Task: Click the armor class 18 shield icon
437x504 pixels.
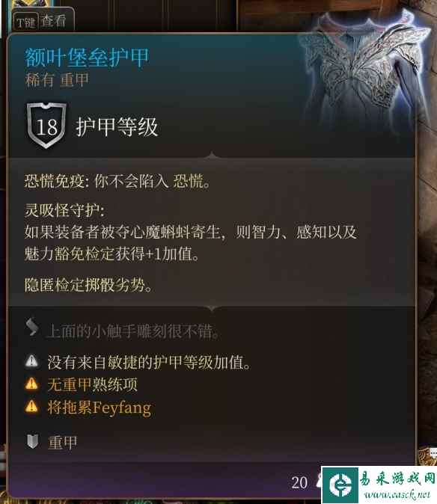Action: (x=46, y=126)
